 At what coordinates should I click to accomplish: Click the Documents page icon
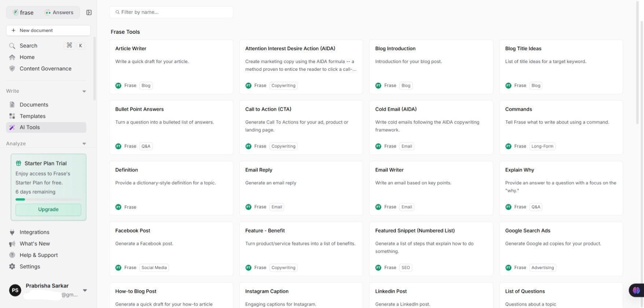[x=12, y=105]
